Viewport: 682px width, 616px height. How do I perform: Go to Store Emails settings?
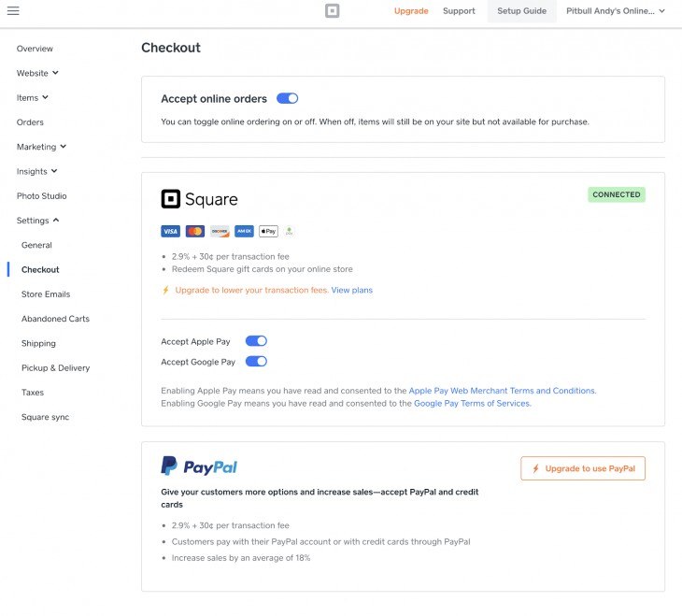[x=46, y=294]
